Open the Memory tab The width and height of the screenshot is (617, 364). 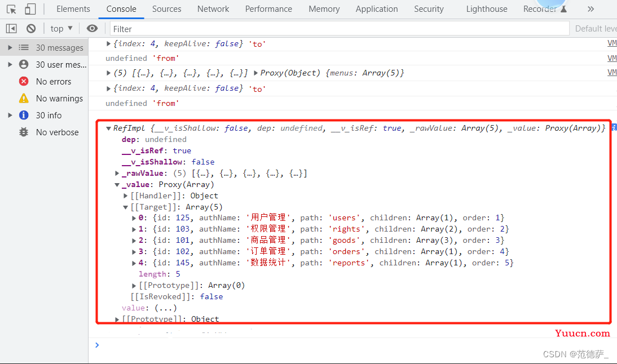(x=324, y=9)
